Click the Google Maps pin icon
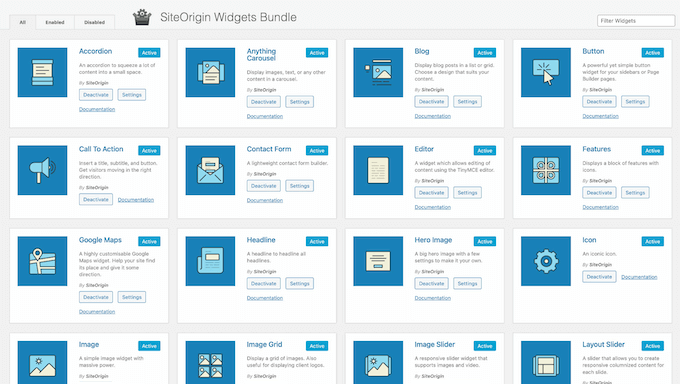 coord(42,261)
